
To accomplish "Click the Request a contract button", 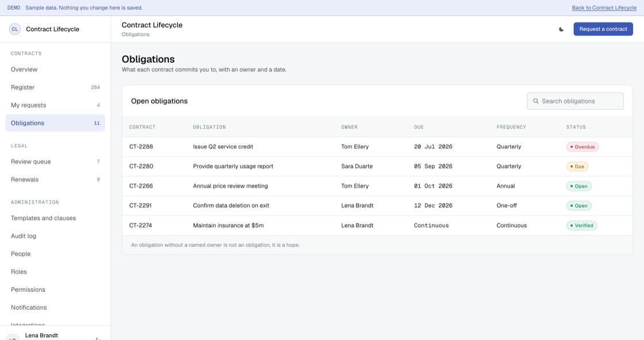I will coord(603,29).
